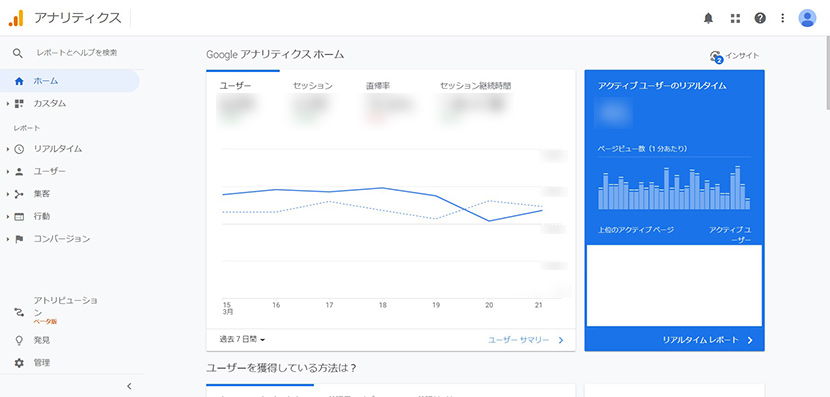
Task: Open the user account avatar
Action: [807, 18]
